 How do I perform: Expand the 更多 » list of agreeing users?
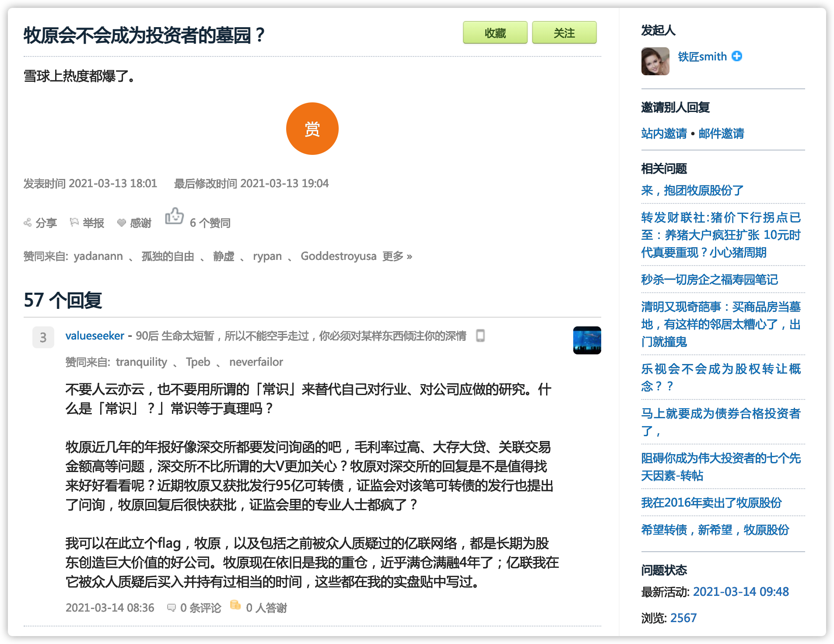click(397, 256)
